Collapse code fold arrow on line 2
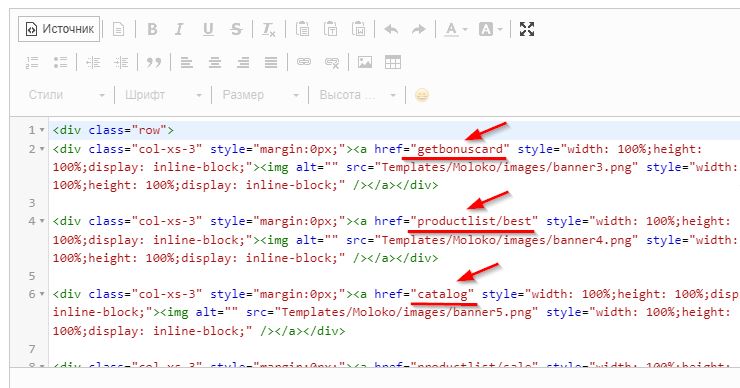740x388 pixels. tap(42, 149)
